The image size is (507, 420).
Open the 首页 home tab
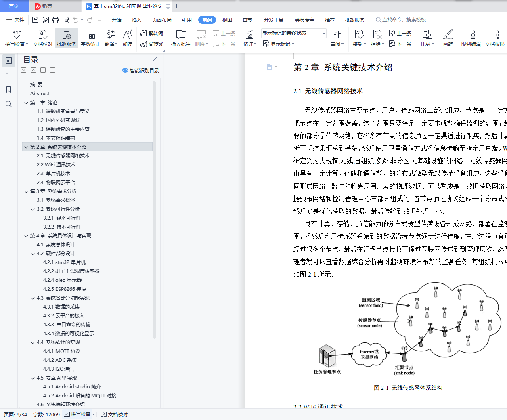click(x=14, y=6)
